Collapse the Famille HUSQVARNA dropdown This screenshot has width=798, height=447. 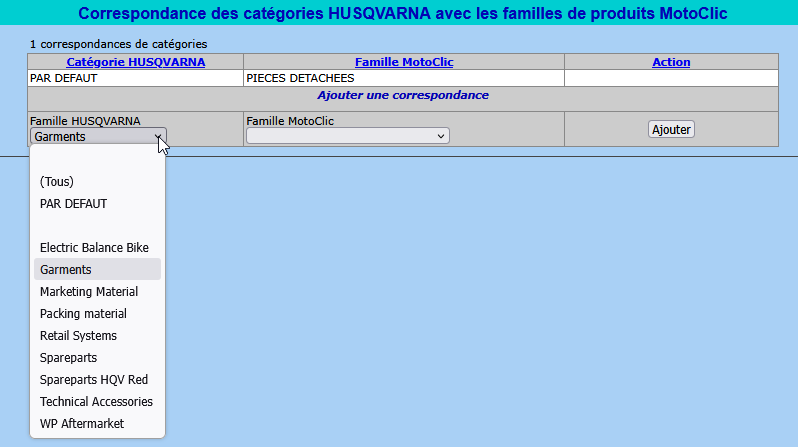pyautogui.click(x=98, y=136)
